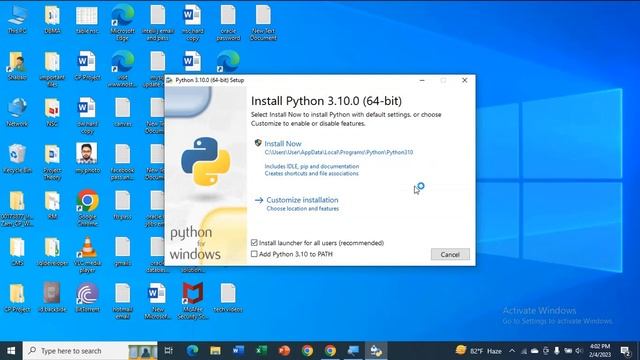
Task: Select This PC desktop icon
Action: click(x=17, y=20)
